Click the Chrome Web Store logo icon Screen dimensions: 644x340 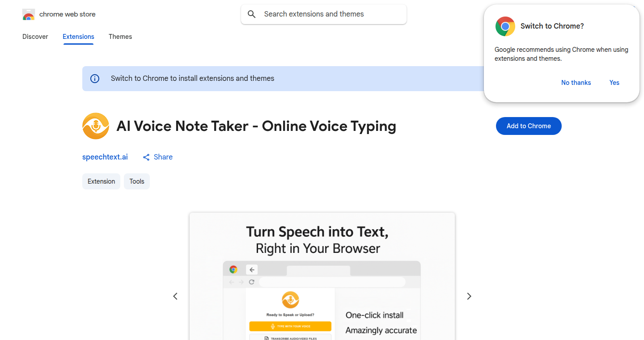click(29, 14)
